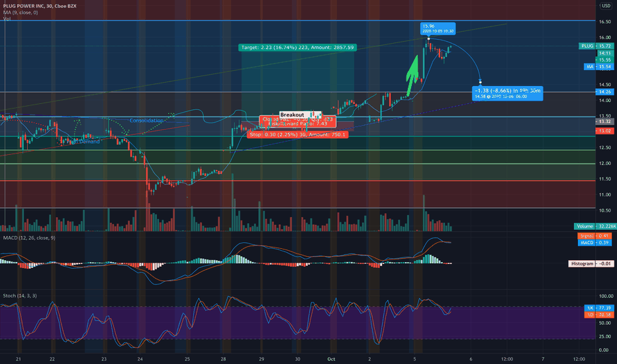Click the 24 date on time axis
617x364 pixels.
[x=140, y=359]
